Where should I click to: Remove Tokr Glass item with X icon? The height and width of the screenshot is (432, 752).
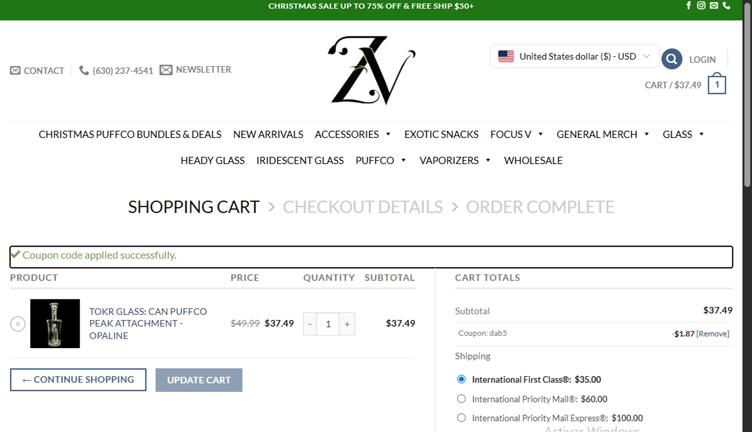click(x=18, y=324)
